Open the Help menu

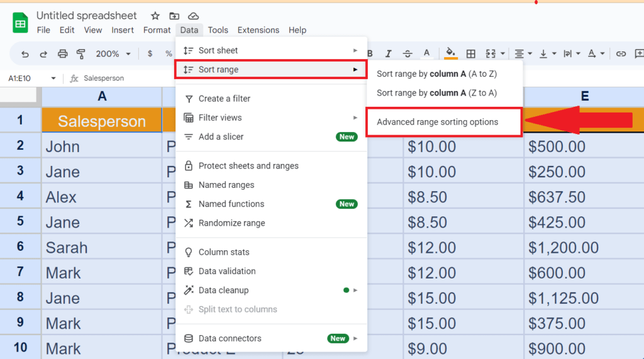tap(297, 30)
